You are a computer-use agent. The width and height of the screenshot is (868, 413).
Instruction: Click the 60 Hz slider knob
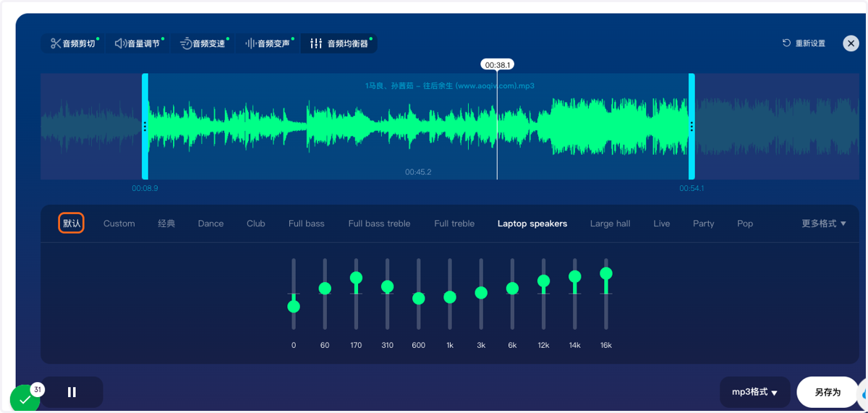tap(325, 289)
